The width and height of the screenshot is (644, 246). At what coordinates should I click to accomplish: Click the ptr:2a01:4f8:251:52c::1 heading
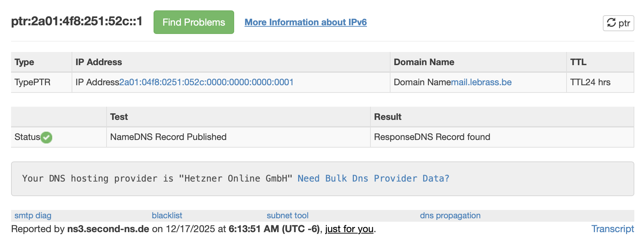(x=77, y=21)
